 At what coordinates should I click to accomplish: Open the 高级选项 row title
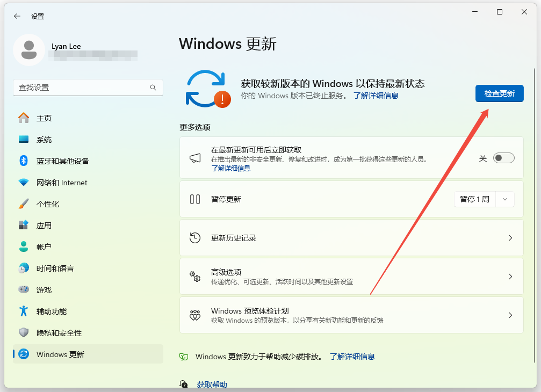(x=226, y=272)
